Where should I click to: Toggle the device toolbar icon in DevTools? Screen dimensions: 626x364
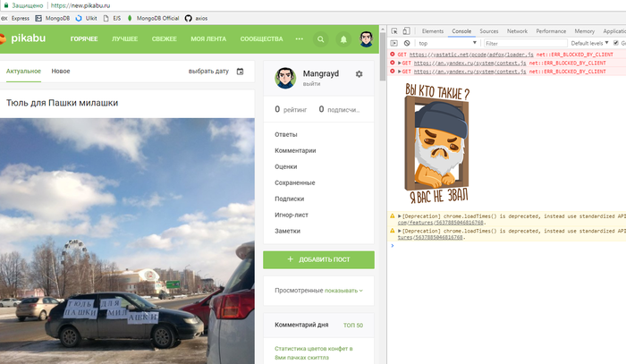(407, 31)
